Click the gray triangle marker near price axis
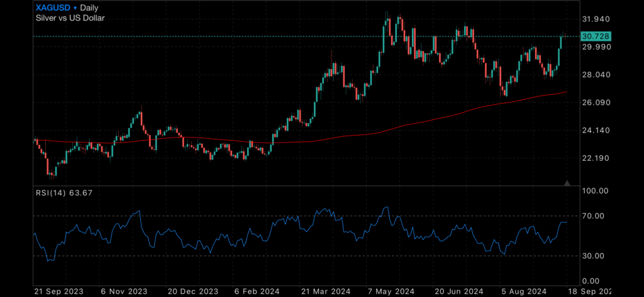The width and height of the screenshot is (644, 297). (567, 183)
